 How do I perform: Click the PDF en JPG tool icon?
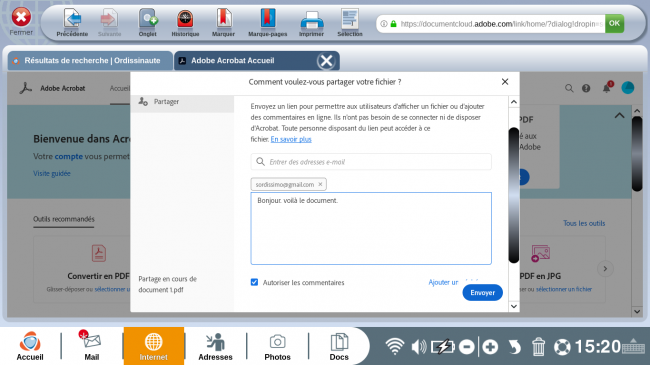(541, 253)
